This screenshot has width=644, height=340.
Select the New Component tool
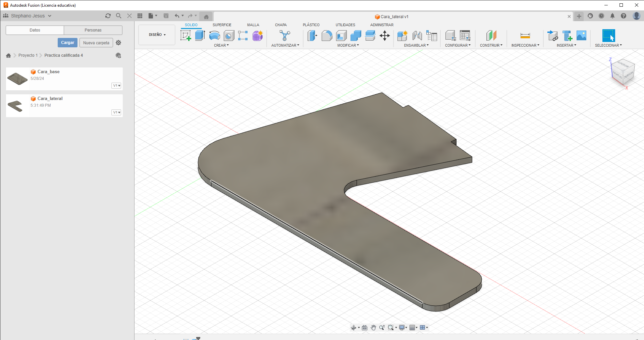pyautogui.click(x=402, y=36)
